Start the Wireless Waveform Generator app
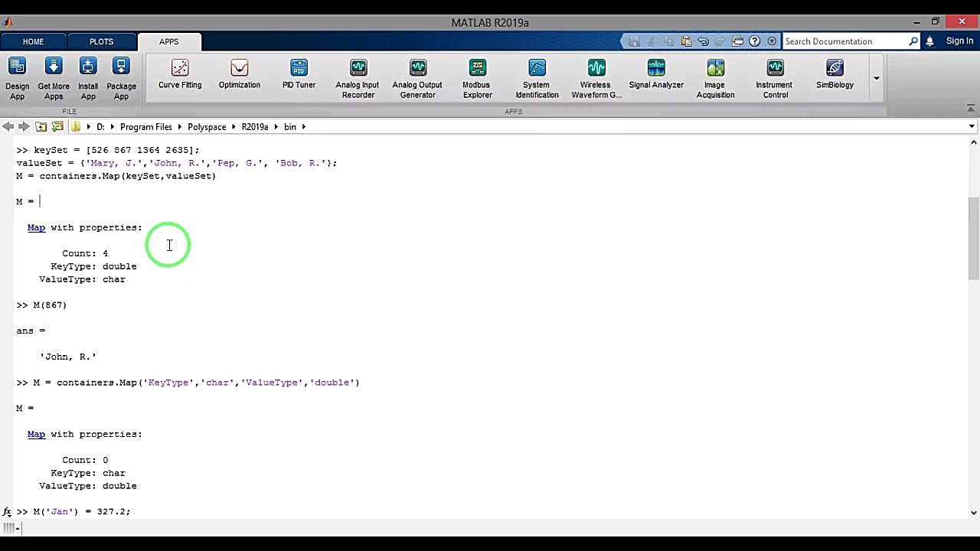The height and width of the screenshot is (551, 980). (596, 79)
